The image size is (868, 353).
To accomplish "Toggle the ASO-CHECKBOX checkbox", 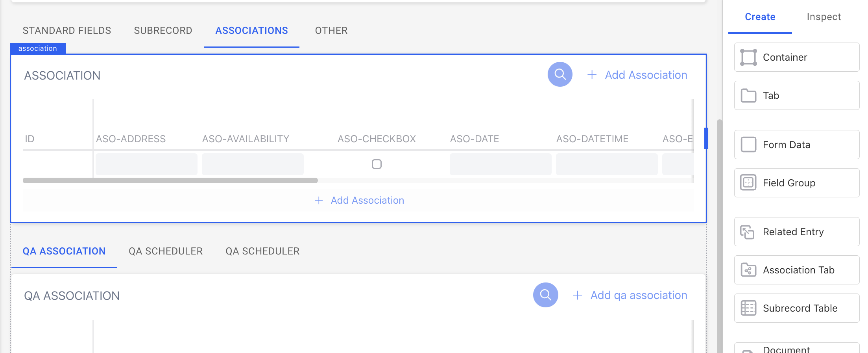I will pyautogui.click(x=377, y=164).
